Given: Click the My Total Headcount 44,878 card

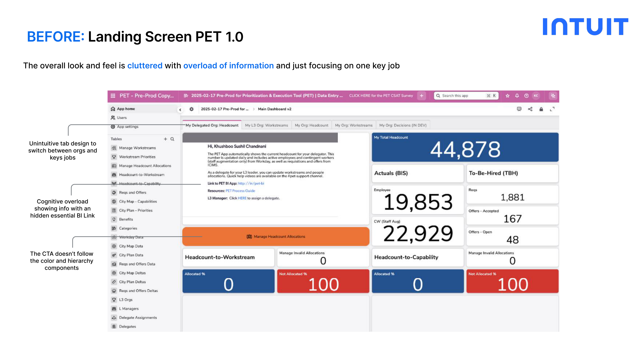Looking at the screenshot, I should tap(465, 147).
